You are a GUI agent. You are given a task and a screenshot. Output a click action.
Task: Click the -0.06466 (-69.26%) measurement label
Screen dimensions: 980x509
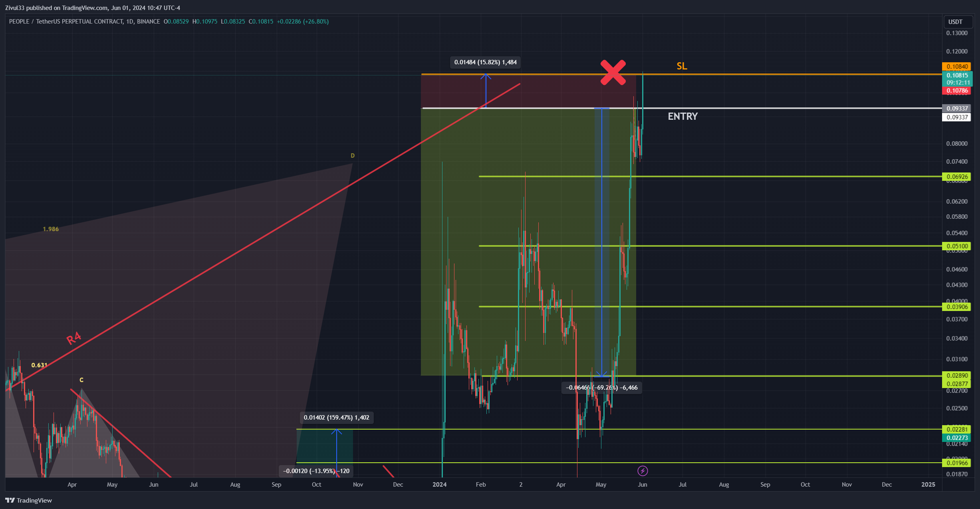point(601,388)
